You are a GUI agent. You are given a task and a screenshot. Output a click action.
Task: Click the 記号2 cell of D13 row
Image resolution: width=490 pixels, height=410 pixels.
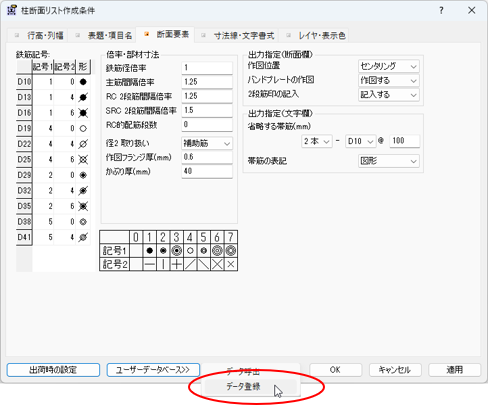65,97
